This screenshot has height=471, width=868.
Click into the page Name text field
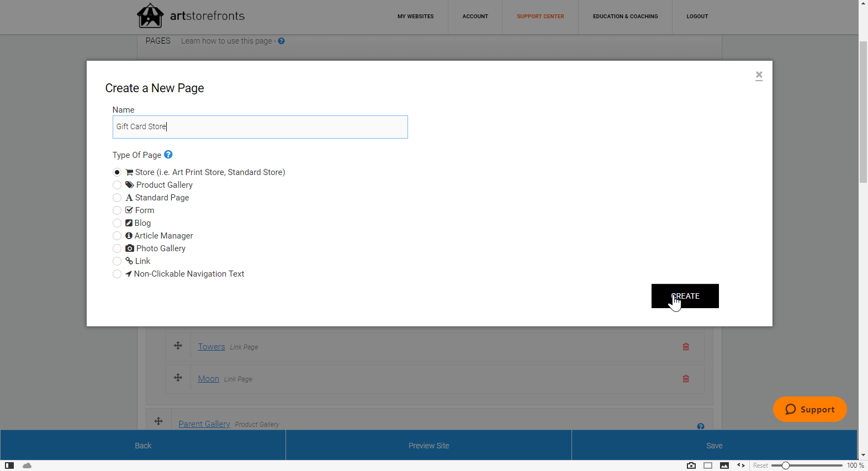pyautogui.click(x=260, y=127)
